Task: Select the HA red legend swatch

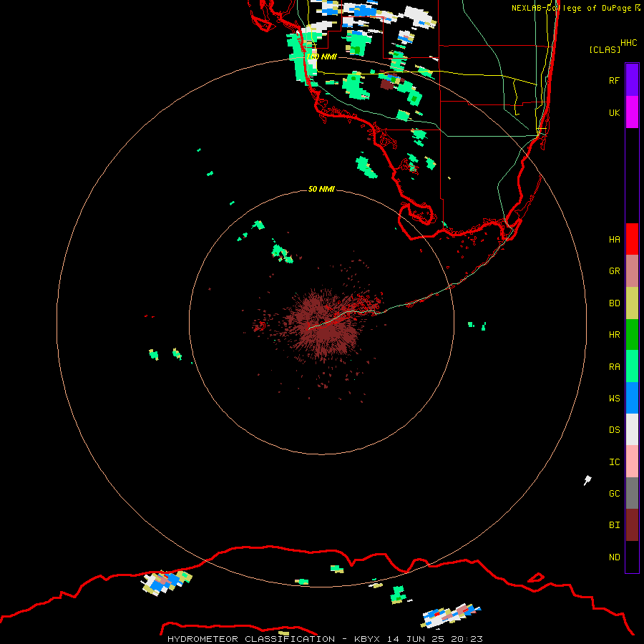Action: click(x=632, y=239)
